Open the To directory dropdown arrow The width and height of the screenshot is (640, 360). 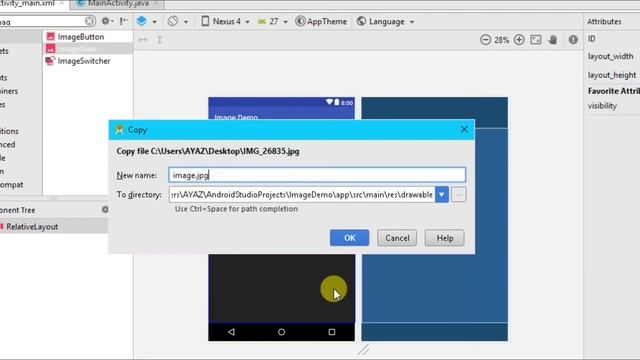(442, 195)
